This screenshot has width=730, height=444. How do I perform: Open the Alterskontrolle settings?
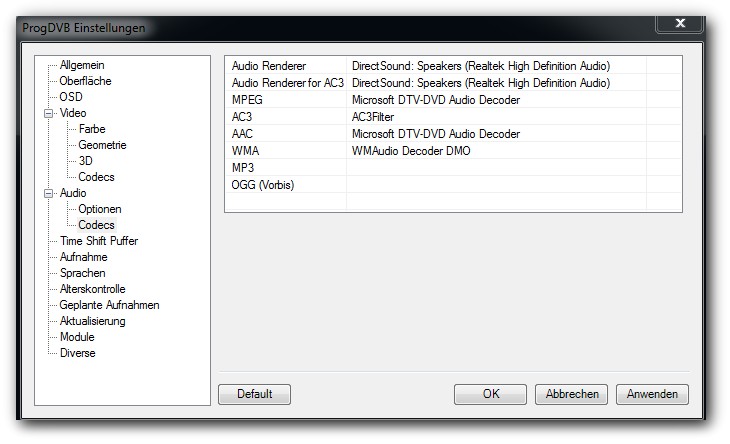pyautogui.click(x=92, y=289)
